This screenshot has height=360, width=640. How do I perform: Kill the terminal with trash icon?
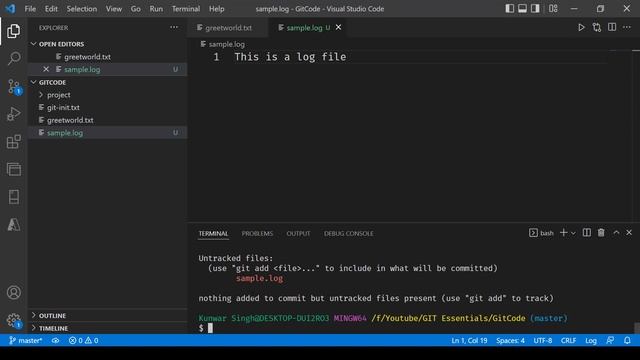pos(601,233)
